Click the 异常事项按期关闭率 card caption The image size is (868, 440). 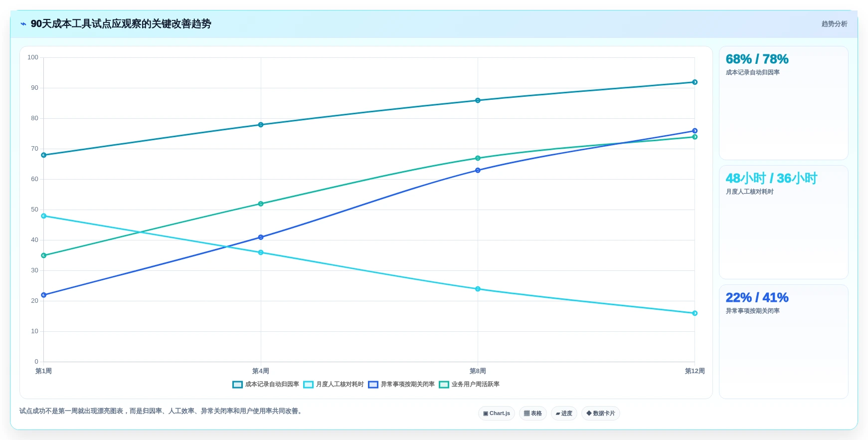click(752, 311)
